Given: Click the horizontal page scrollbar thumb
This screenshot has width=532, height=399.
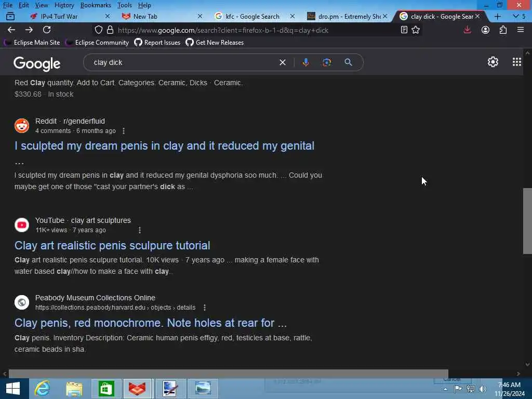Looking at the screenshot, I should click(x=229, y=374).
